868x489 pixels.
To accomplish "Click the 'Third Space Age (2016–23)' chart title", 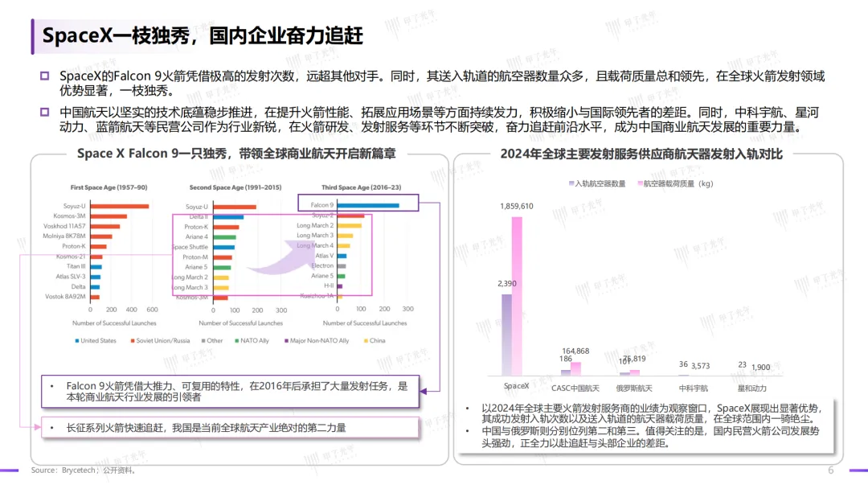I will click(x=362, y=187).
